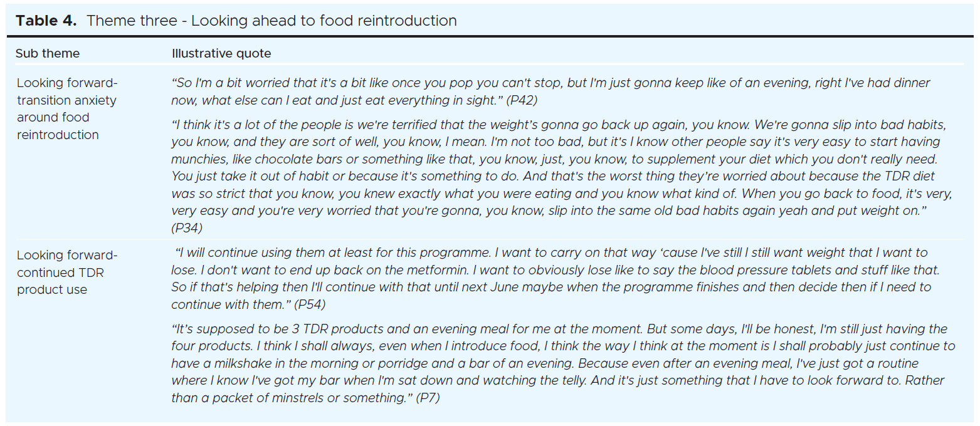Screen dimensions: 980x426
Task: Click the "transition anxiety around food reintroduction" sub theme cell
Action: [67, 109]
